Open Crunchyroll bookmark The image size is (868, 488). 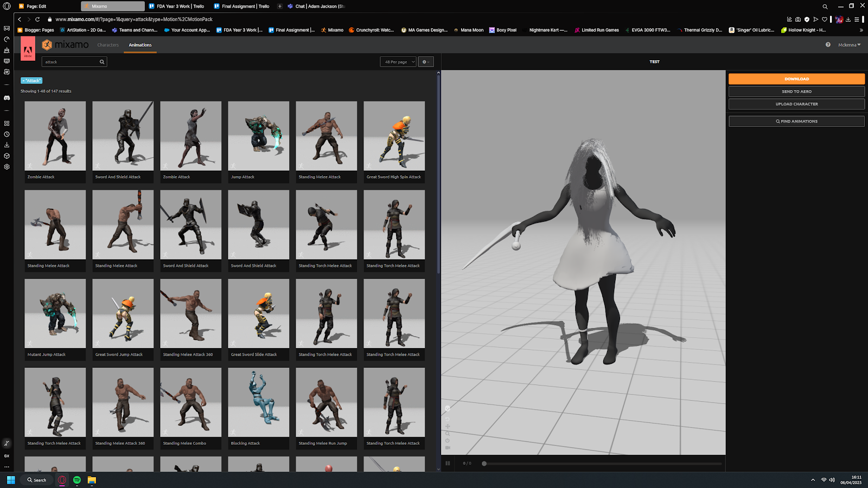tap(372, 30)
